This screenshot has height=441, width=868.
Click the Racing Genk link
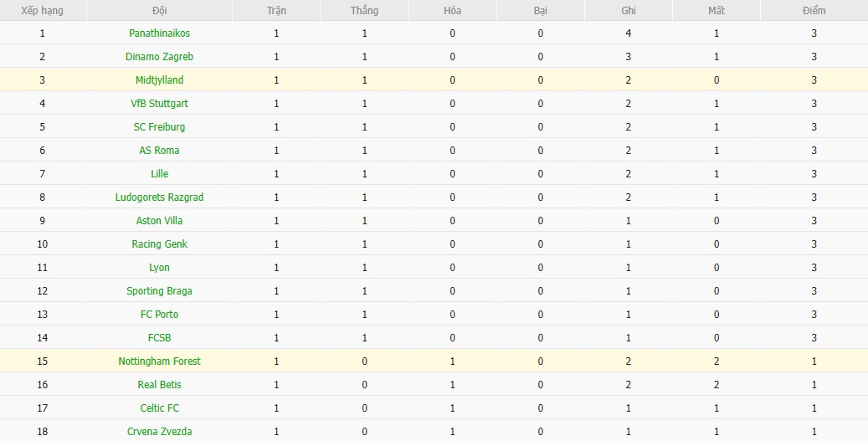159,244
